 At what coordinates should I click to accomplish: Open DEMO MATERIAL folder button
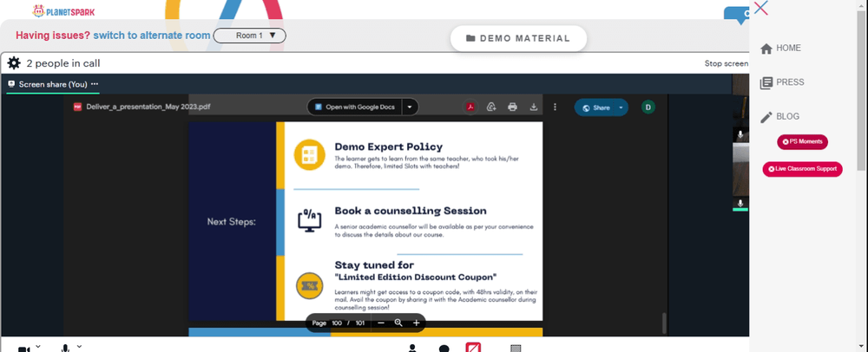tap(518, 39)
